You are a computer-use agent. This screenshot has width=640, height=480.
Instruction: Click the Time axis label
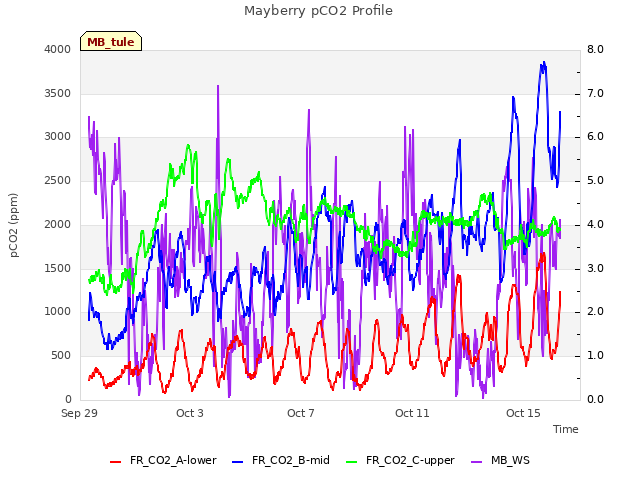(x=566, y=429)
